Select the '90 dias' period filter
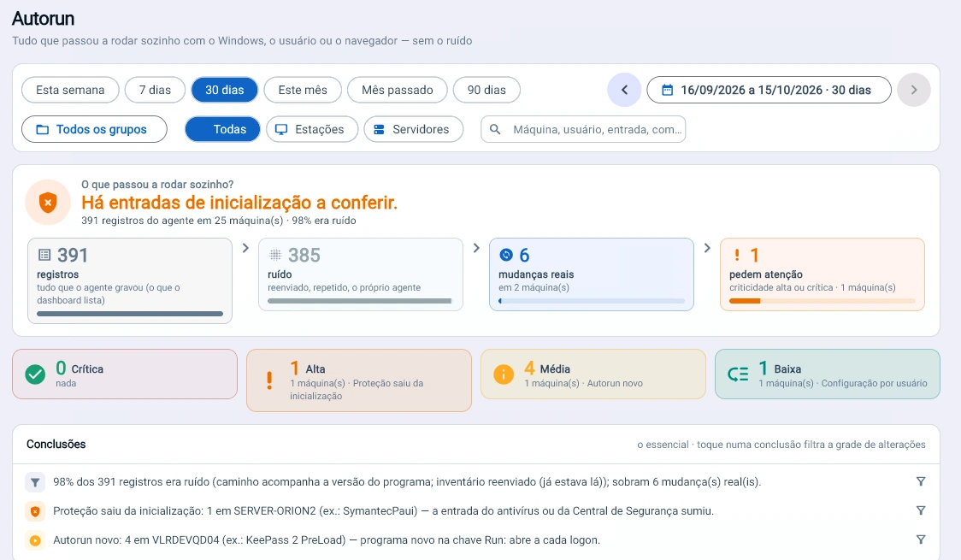The width and height of the screenshot is (961, 560). tap(486, 90)
